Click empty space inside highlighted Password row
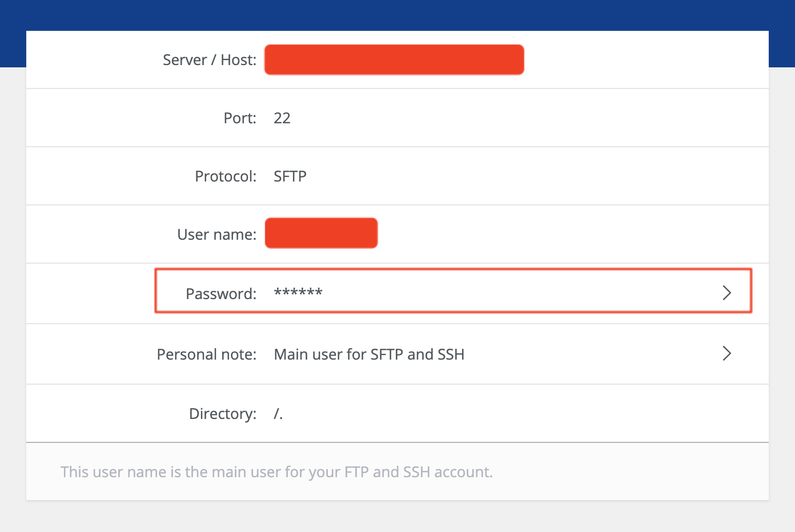Image resolution: width=795 pixels, height=532 pixels. click(x=514, y=292)
